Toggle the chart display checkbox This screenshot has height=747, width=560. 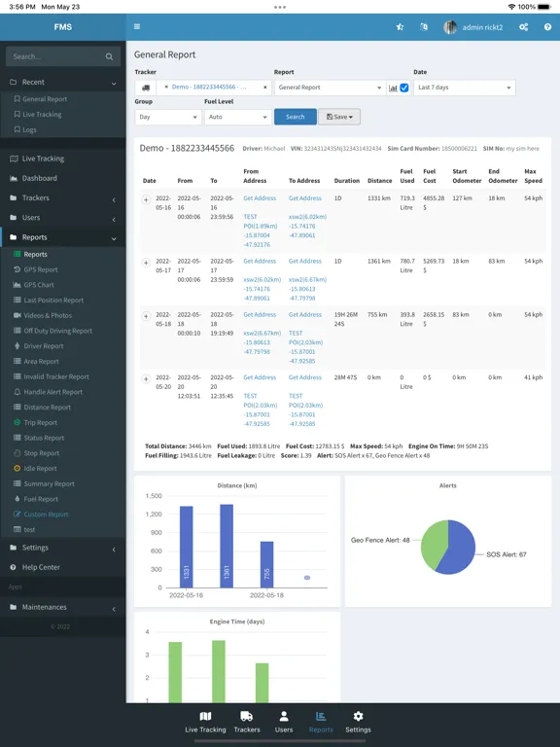coord(404,88)
